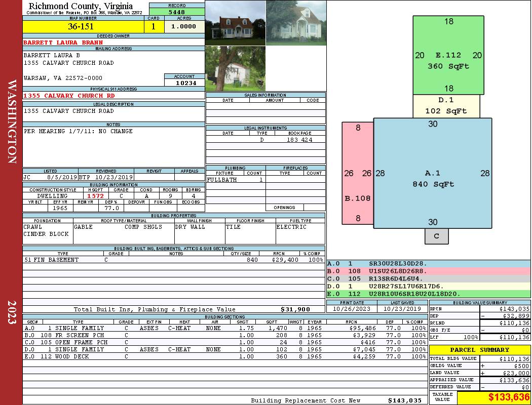Click the appraised value $133,636
This screenshot has height=405, width=532.
(514, 380)
